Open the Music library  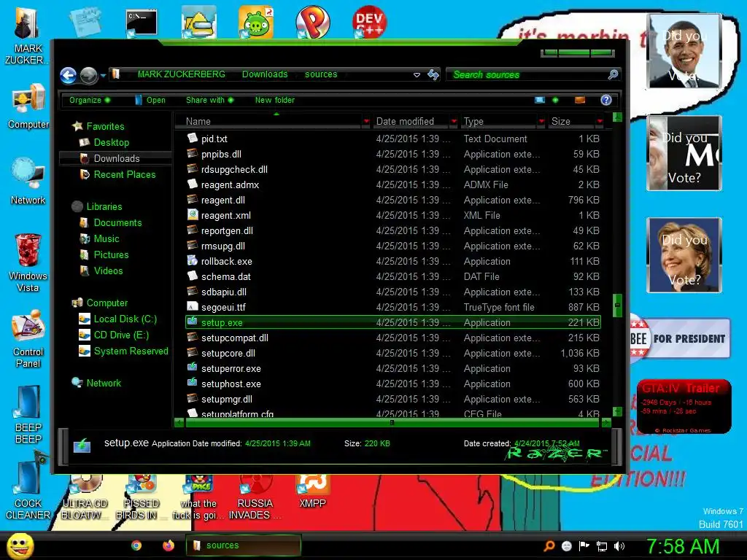(x=107, y=239)
